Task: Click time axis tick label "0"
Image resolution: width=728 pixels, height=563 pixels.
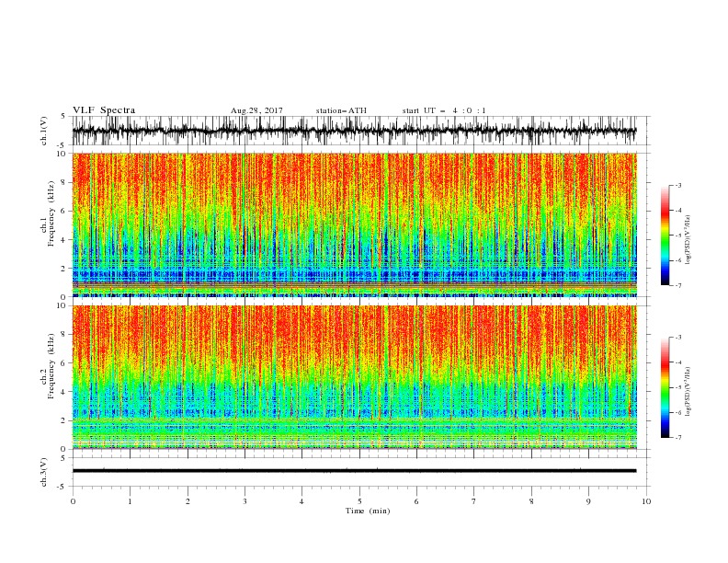Action: tap(73, 501)
